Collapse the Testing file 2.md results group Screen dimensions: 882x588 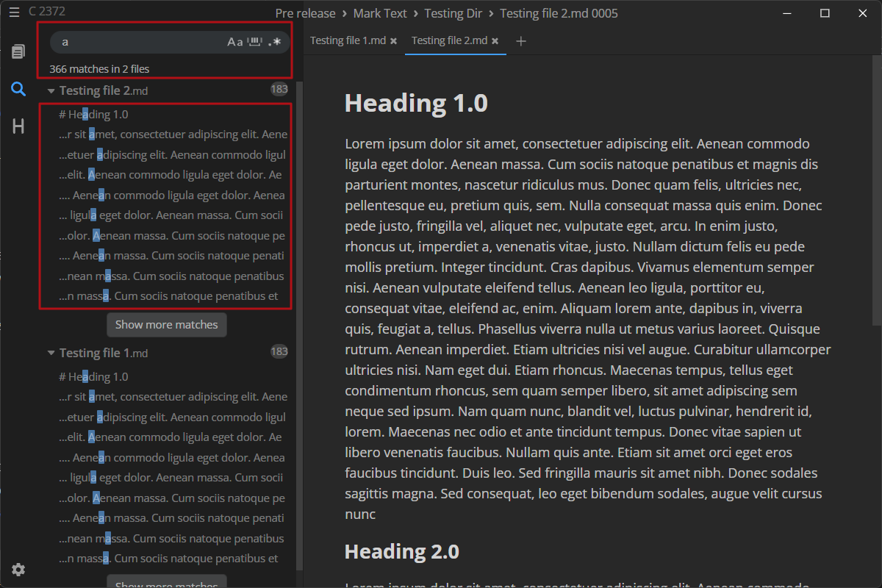[51, 90]
